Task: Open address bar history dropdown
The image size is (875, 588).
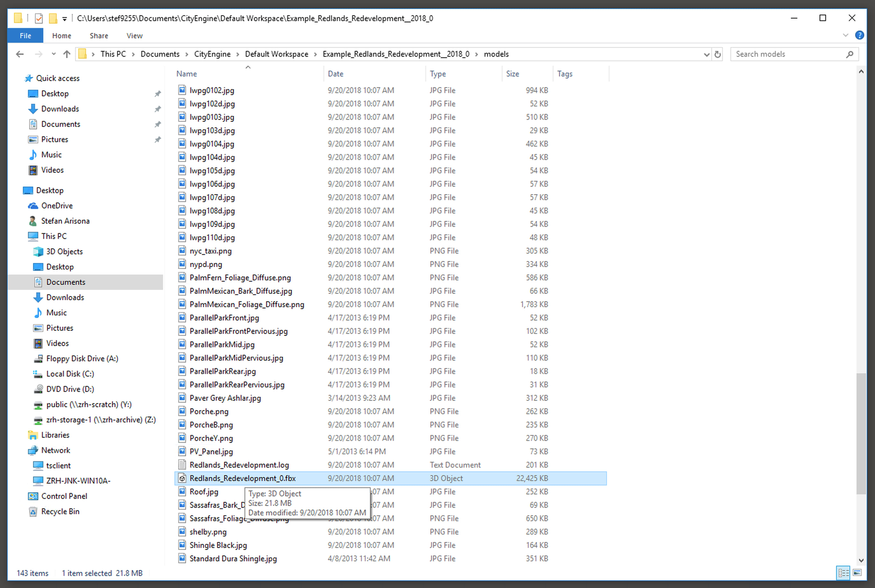Action: (706, 54)
